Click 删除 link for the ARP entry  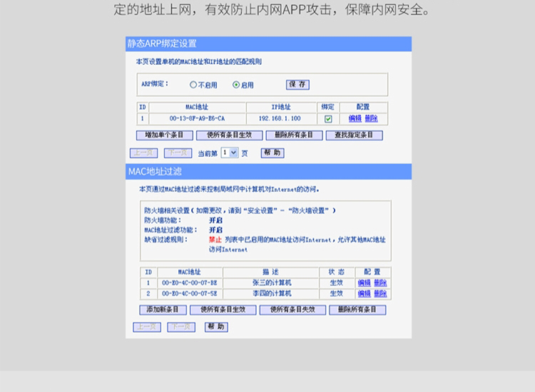[x=371, y=118]
